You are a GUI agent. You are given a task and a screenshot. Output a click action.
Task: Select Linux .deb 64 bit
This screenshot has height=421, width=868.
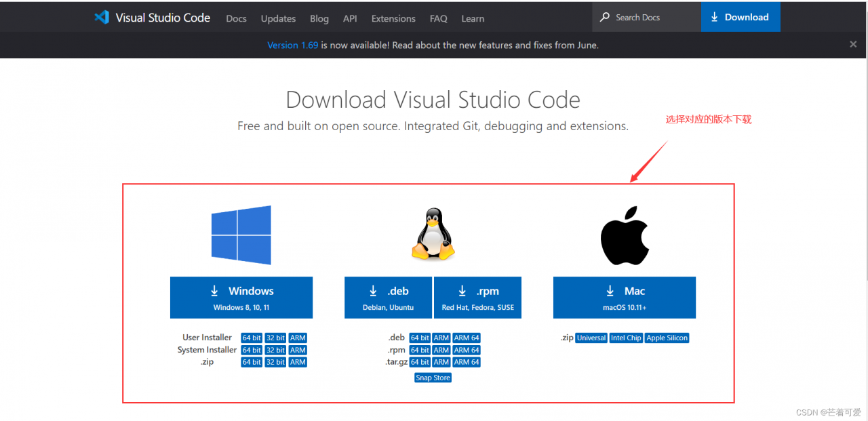(420, 338)
